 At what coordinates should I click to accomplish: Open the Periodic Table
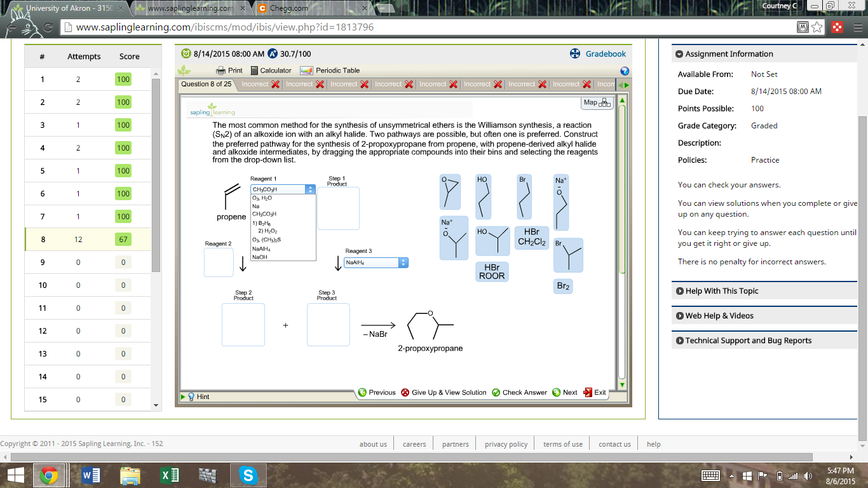(330, 71)
